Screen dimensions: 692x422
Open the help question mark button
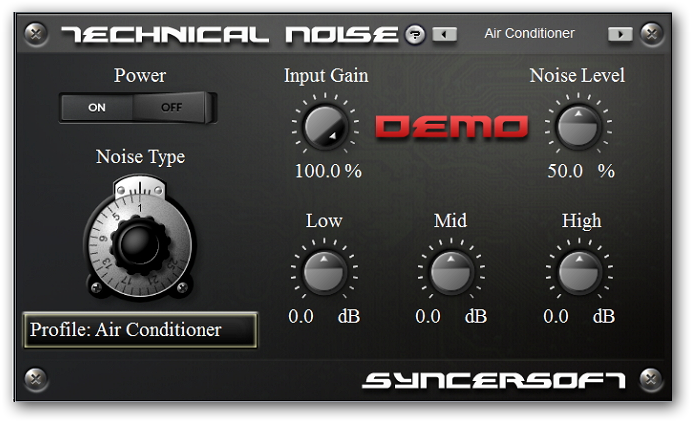[x=415, y=34]
